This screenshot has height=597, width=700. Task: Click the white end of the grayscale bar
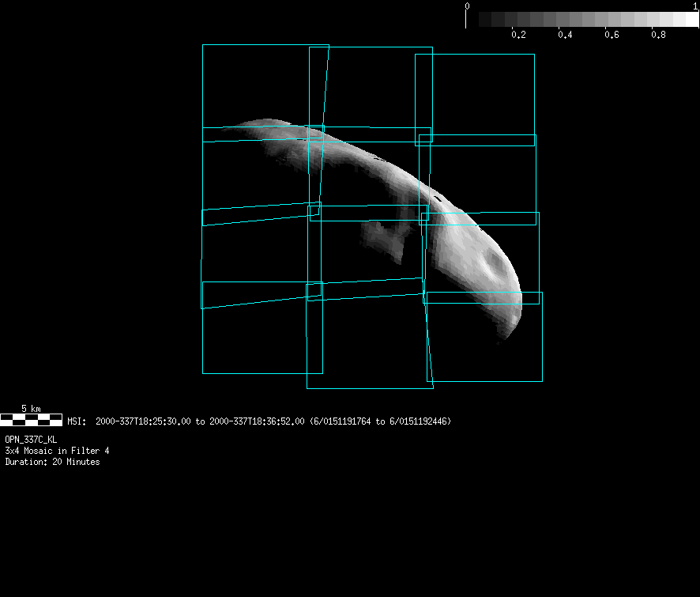click(686, 19)
